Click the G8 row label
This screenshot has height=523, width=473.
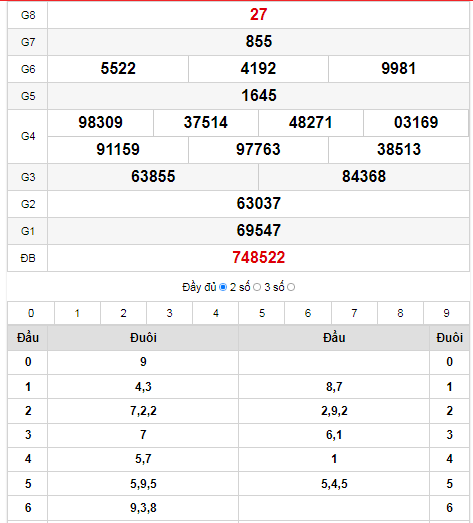pyautogui.click(x=28, y=15)
